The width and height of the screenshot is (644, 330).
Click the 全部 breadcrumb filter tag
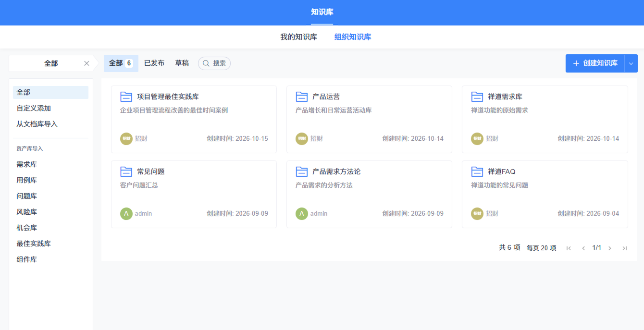click(x=51, y=63)
